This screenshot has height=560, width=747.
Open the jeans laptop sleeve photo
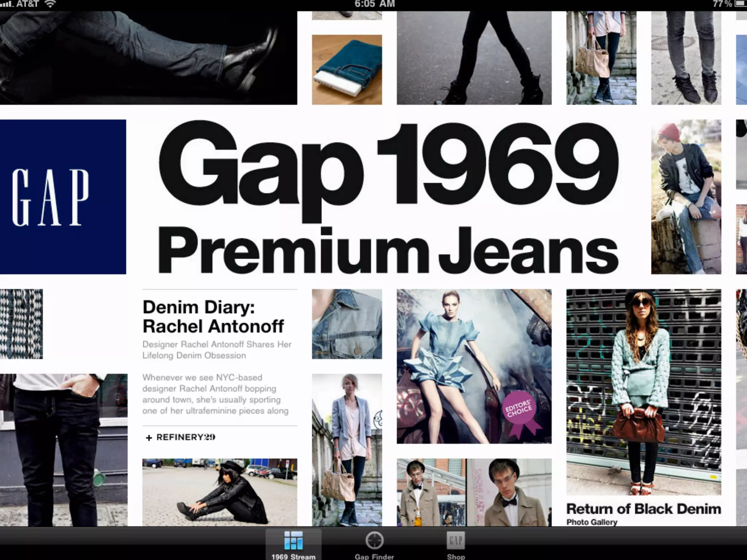tap(347, 70)
